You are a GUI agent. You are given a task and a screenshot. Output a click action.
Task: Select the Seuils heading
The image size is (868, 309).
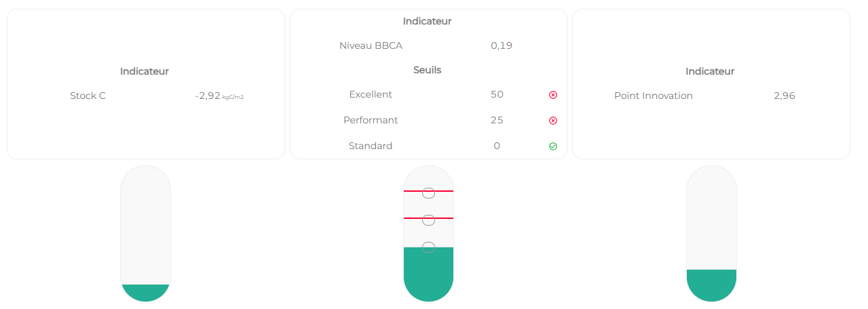428,70
